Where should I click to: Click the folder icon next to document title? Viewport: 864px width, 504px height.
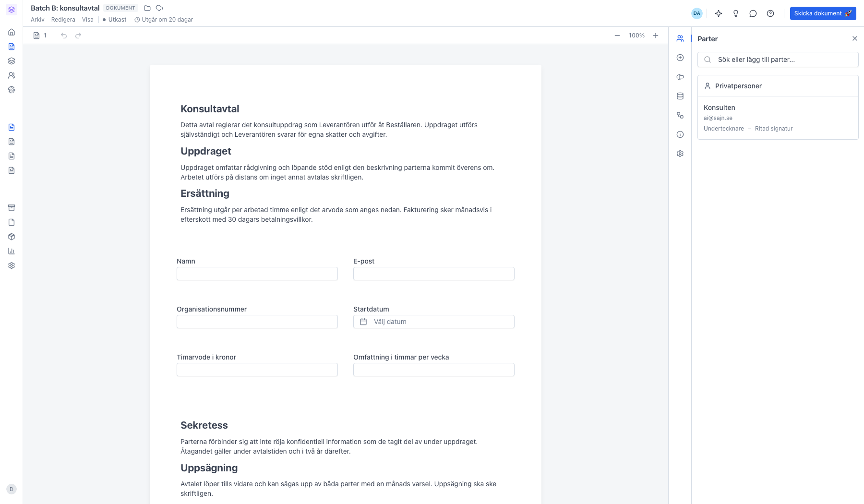coord(147,8)
